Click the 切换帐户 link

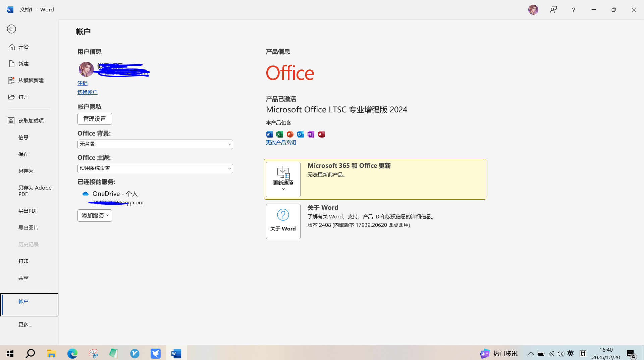point(87,92)
